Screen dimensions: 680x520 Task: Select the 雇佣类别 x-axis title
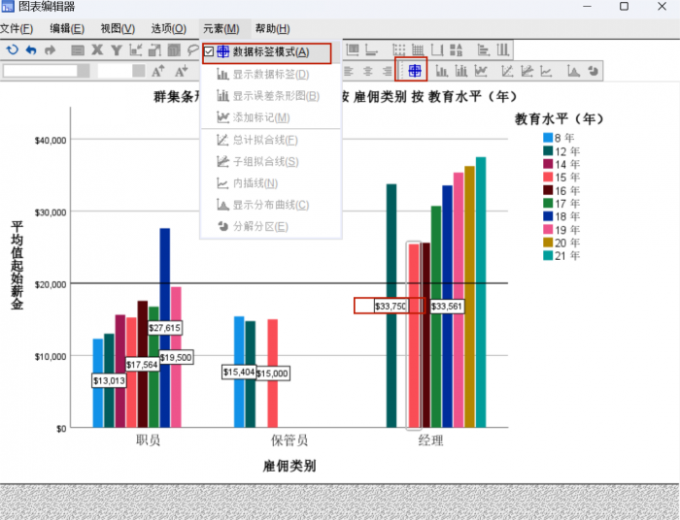290,466
